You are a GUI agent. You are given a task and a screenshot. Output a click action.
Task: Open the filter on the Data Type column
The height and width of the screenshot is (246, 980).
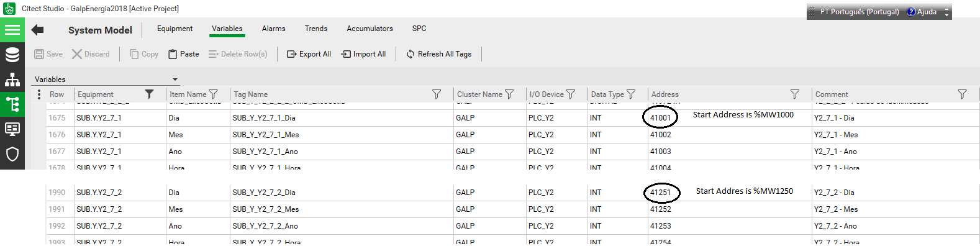(631, 94)
